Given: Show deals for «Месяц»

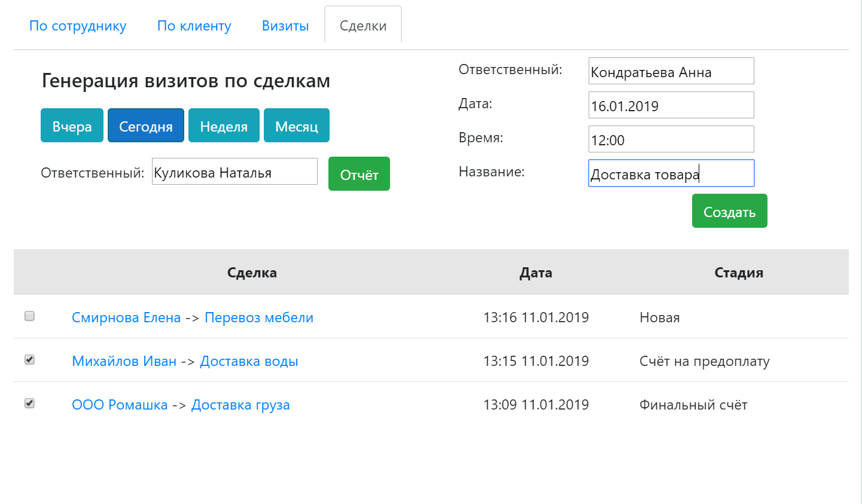Looking at the screenshot, I should [x=297, y=126].
